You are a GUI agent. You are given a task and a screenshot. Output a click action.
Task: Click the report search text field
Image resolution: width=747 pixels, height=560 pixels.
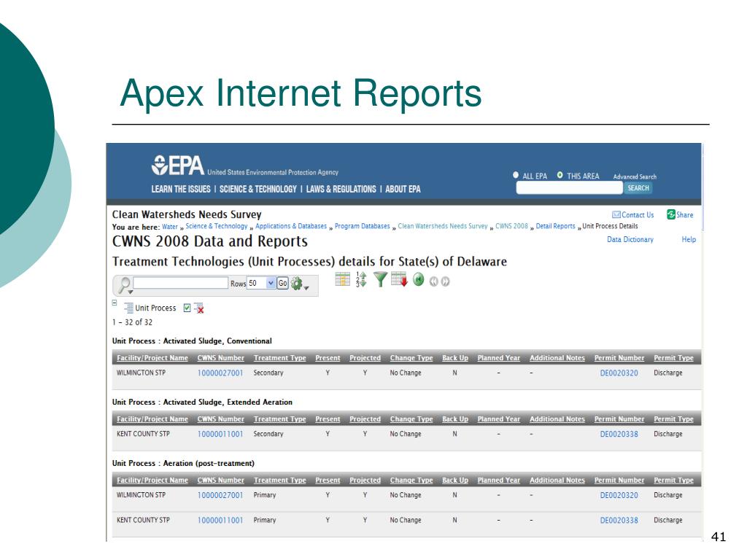181,283
